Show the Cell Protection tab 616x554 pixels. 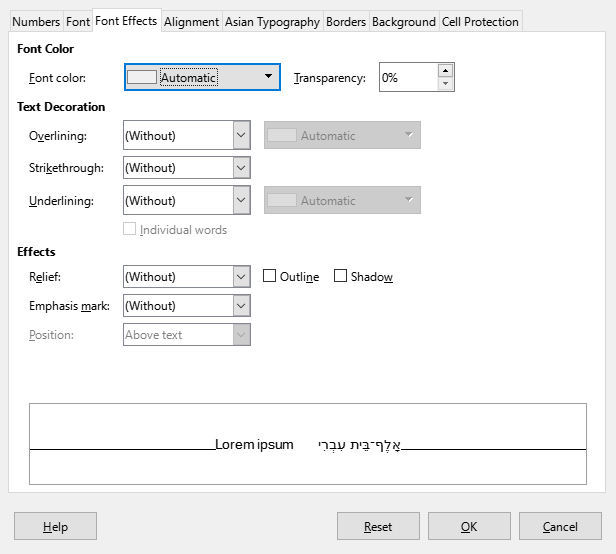click(x=480, y=22)
